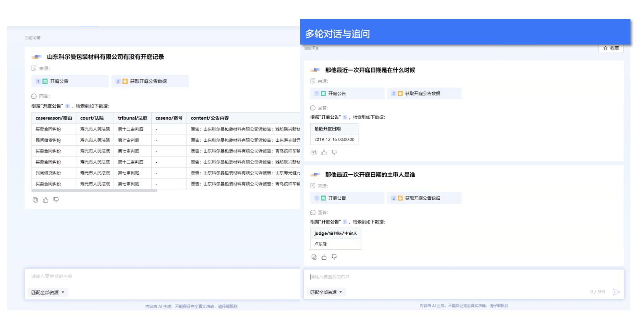Screen dimensions: 644x327
Task: Click the 多轮对话与追问 banner title
Action: (x=337, y=34)
